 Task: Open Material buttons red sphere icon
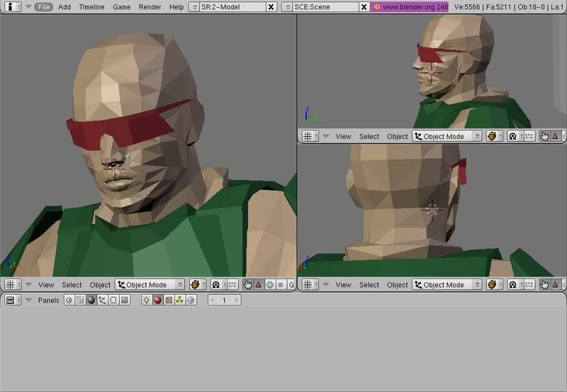[x=157, y=301]
